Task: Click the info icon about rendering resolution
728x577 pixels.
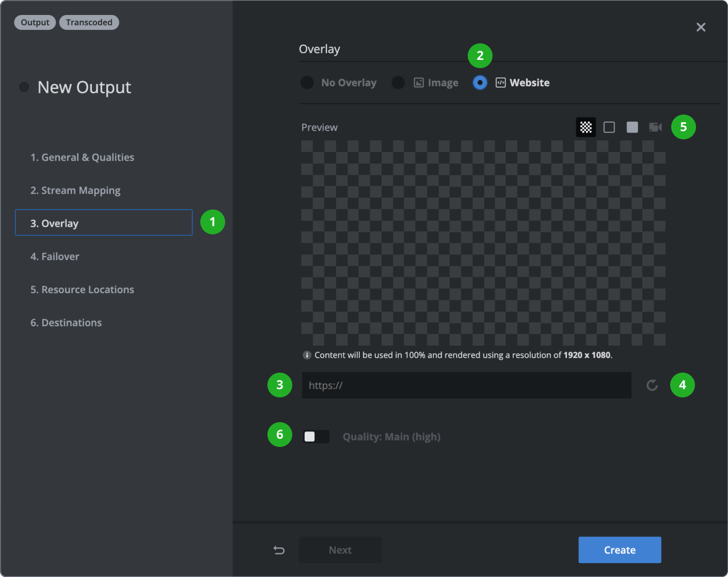Action: click(307, 355)
